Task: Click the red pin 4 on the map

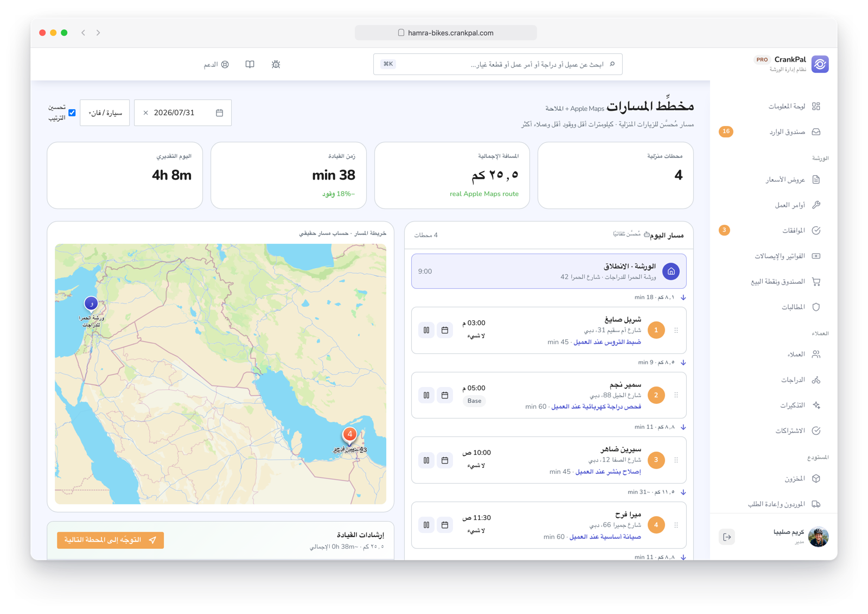Action: point(350,435)
